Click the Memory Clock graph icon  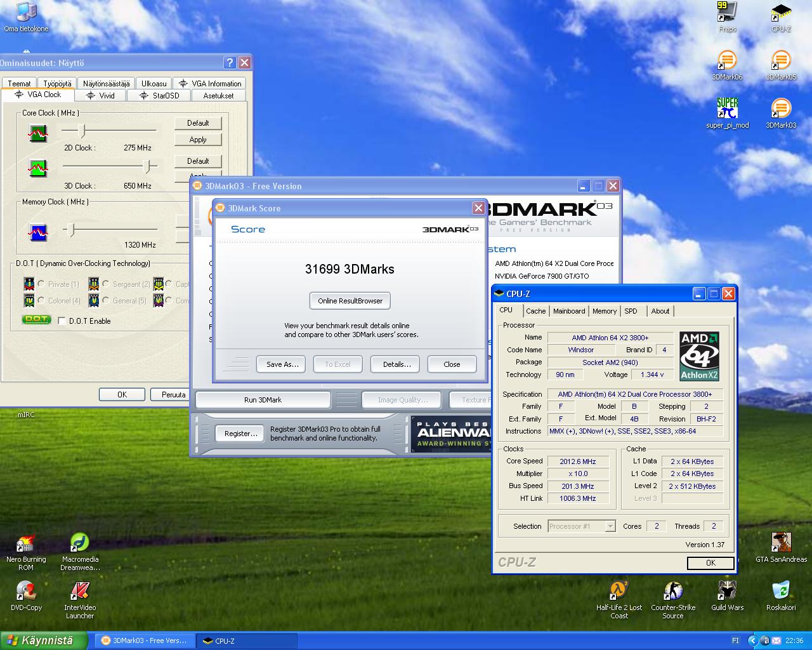[x=38, y=232]
